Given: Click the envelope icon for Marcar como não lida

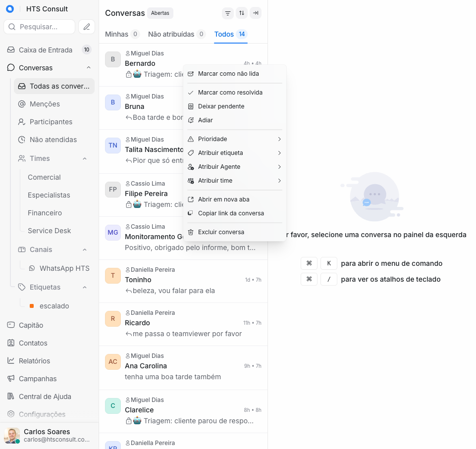Looking at the screenshot, I should pyautogui.click(x=191, y=74).
